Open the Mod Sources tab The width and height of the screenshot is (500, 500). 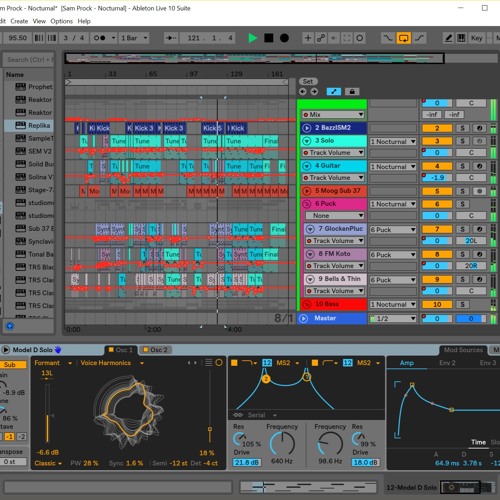pyautogui.click(x=463, y=350)
